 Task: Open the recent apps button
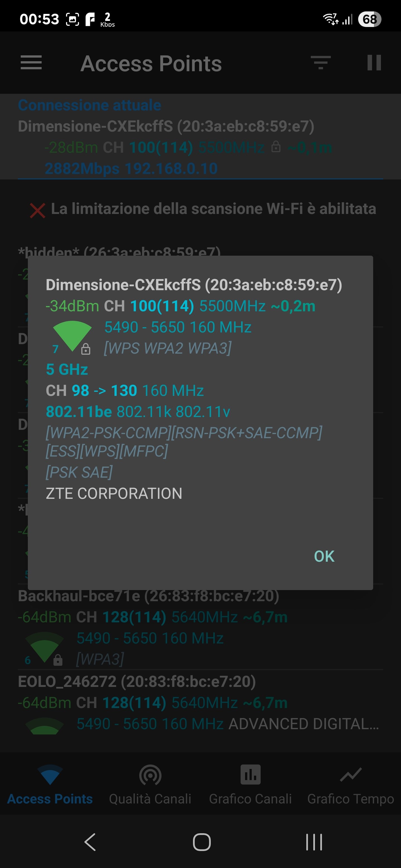pyautogui.click(x=314, y=842)
